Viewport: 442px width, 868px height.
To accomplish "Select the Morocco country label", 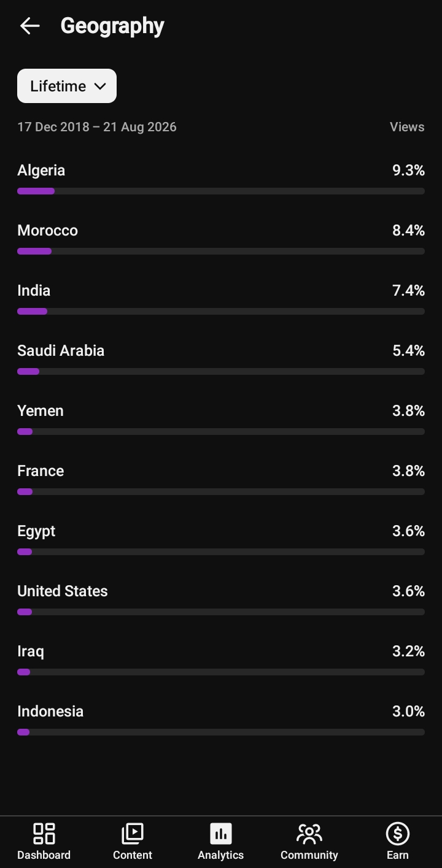I will (x=48, y=231).
